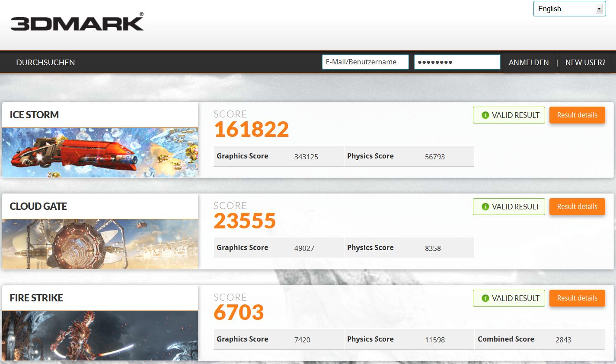Open the DURCHSUCHEN menu item
The image size is (616, 364).
coord(45,63)
